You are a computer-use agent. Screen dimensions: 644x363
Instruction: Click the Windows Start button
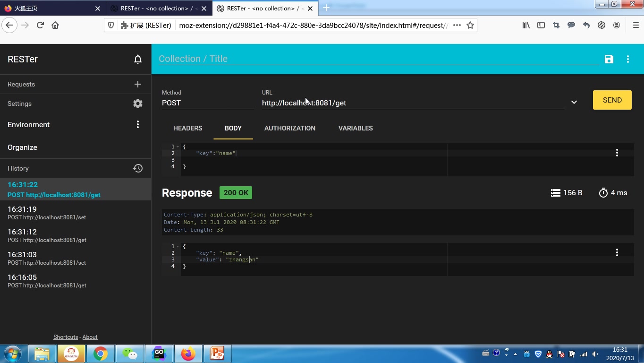[x=12, y=354]
